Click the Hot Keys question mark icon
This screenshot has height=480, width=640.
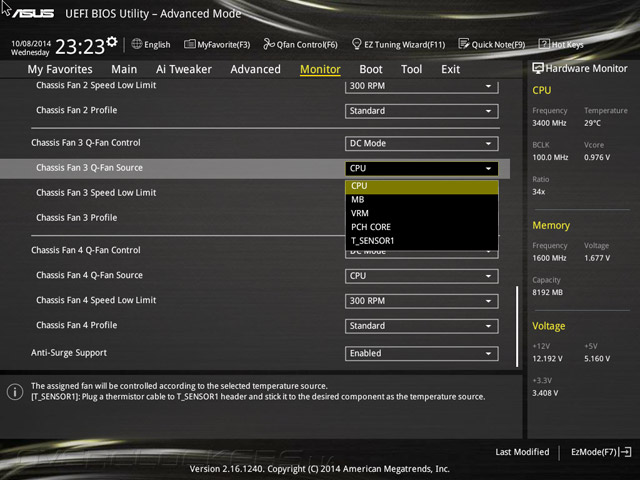click(544, 44)
